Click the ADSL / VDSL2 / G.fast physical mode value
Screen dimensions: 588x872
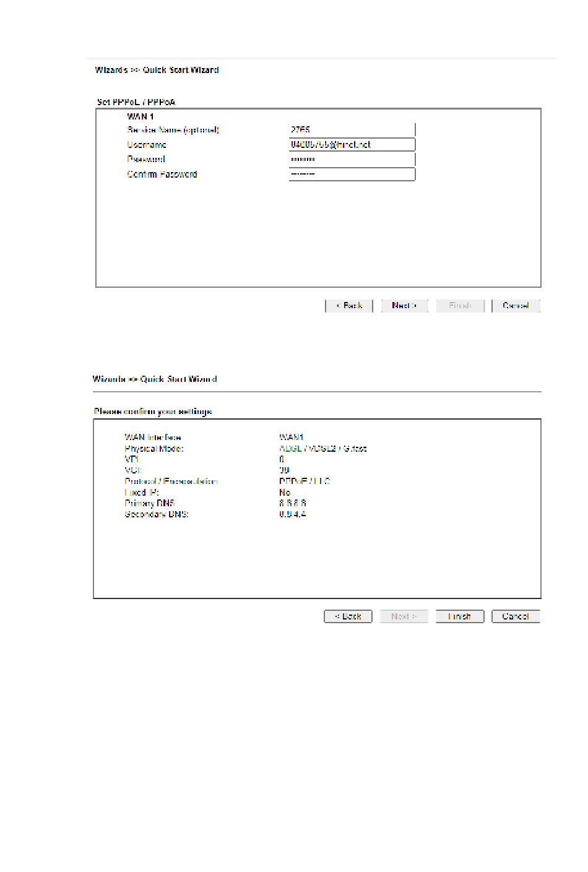coord(322,449)
